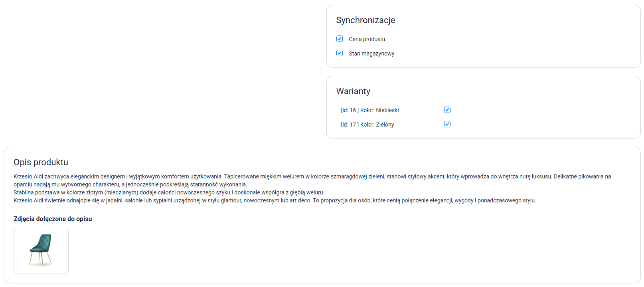Click the Opis produktu heading

tap(41, 162)
